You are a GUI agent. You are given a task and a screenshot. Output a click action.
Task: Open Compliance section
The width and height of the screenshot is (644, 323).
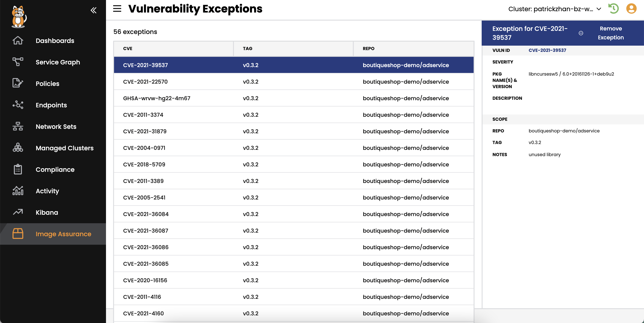click(55, 170)
